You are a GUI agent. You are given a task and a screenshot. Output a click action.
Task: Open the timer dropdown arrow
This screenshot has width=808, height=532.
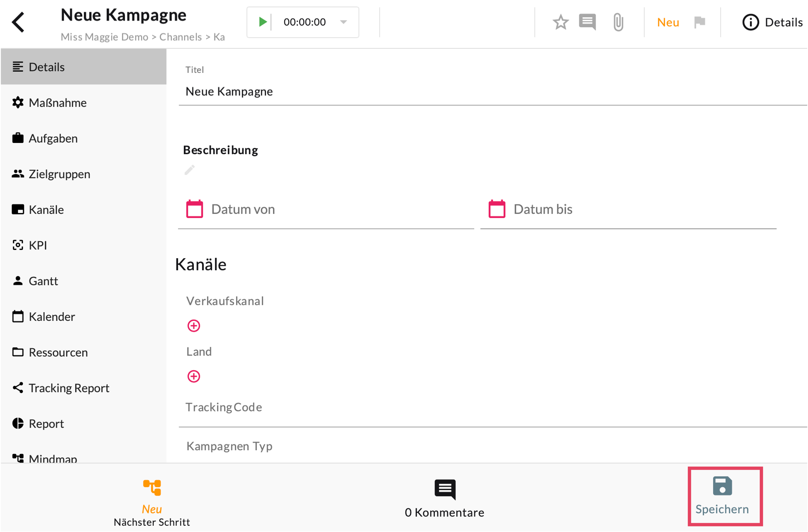coord(343,22)
